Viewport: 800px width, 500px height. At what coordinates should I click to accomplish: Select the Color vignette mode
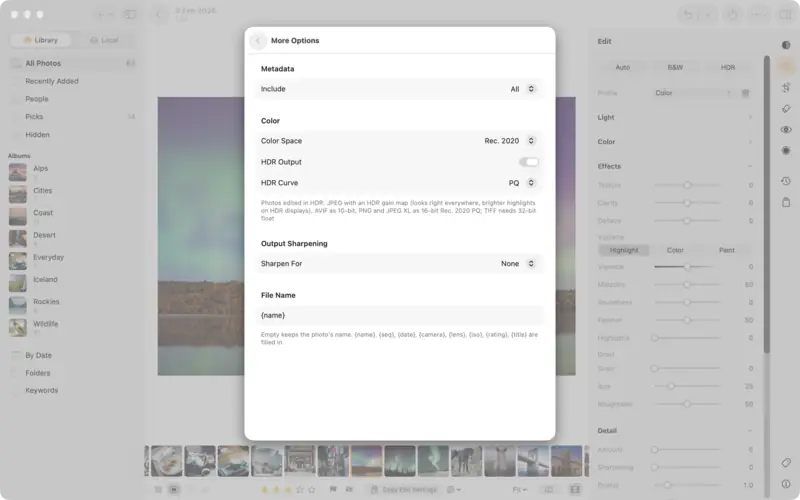pos(675,250)
